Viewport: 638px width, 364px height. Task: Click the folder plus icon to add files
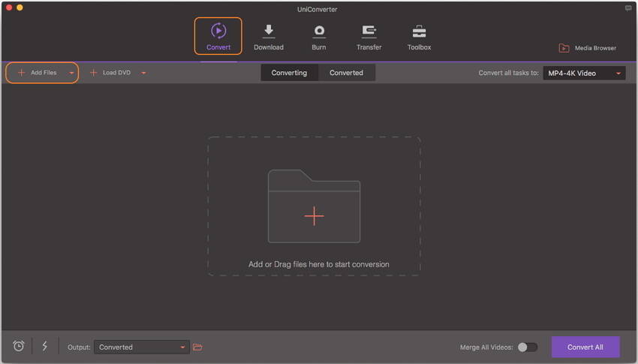(314, 206)
